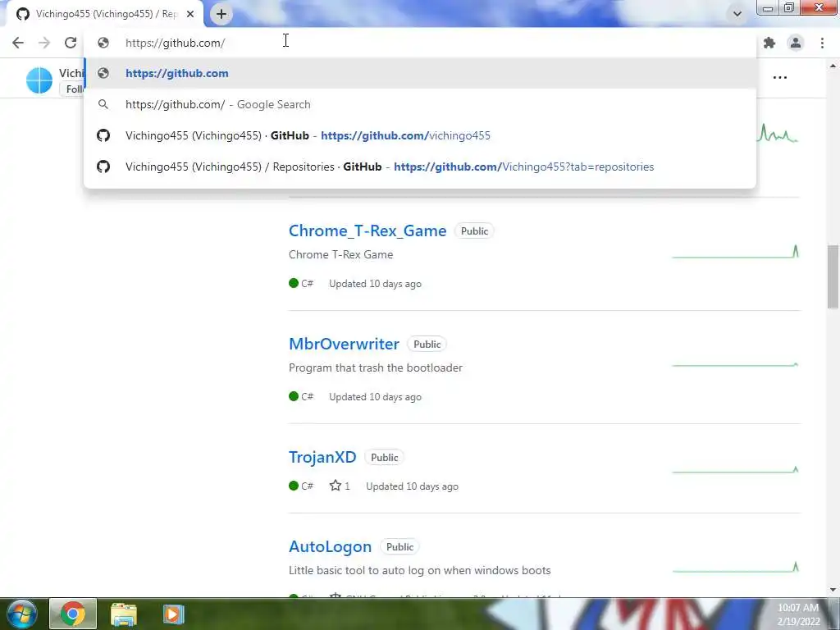This screenshot has width=840, height=630.
Task: Choose the Google Search suggestion for github.com
Action: 420,104
